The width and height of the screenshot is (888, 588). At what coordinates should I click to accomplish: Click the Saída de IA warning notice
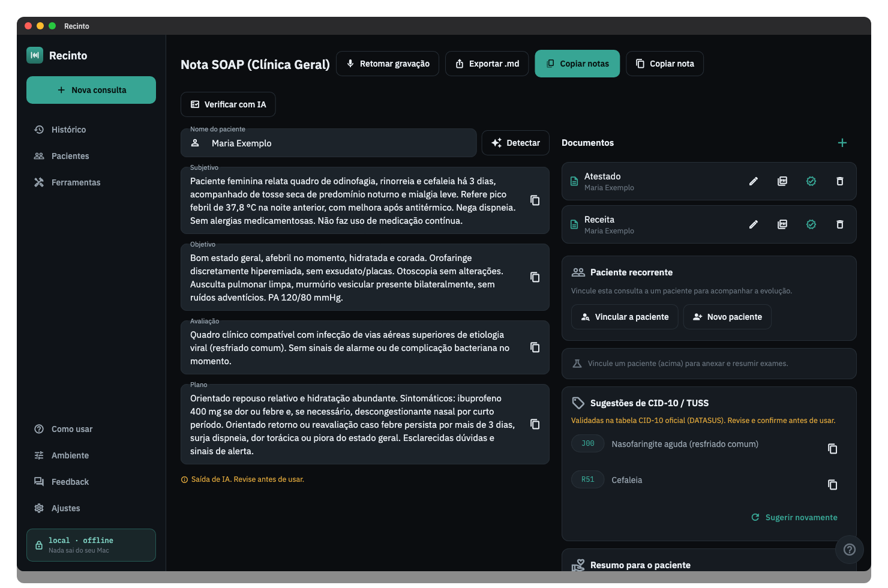(242, 479)
